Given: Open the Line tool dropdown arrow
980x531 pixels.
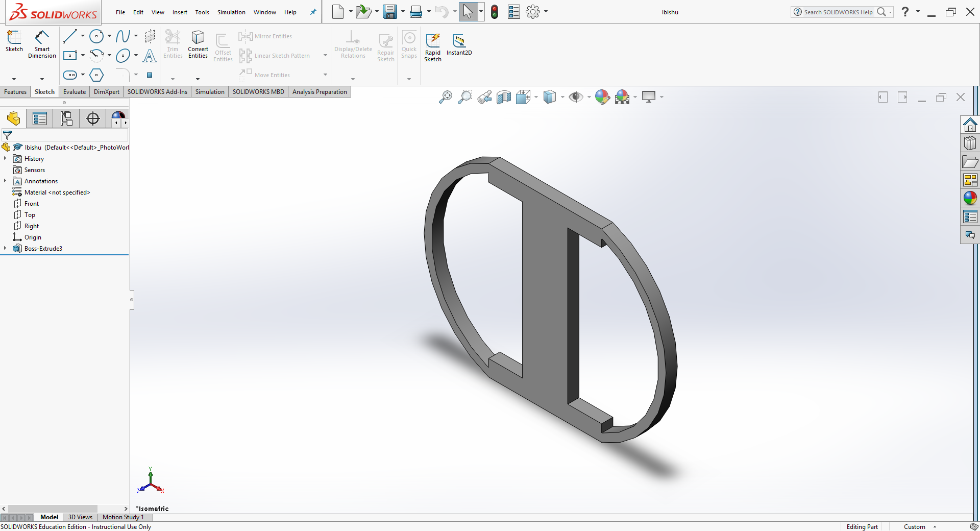Looking at the screenshot, I should [83, 36].
